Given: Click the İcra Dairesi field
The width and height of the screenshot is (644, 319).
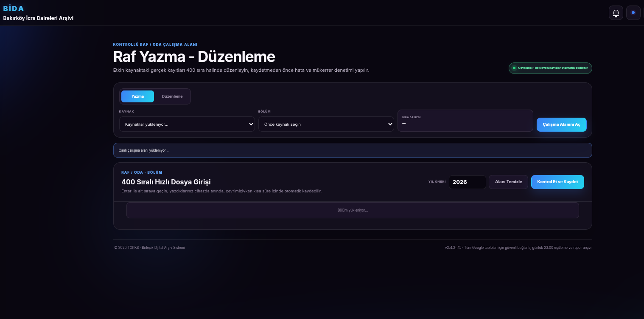Looking at the screenshot, I should [x=465, y=121].
